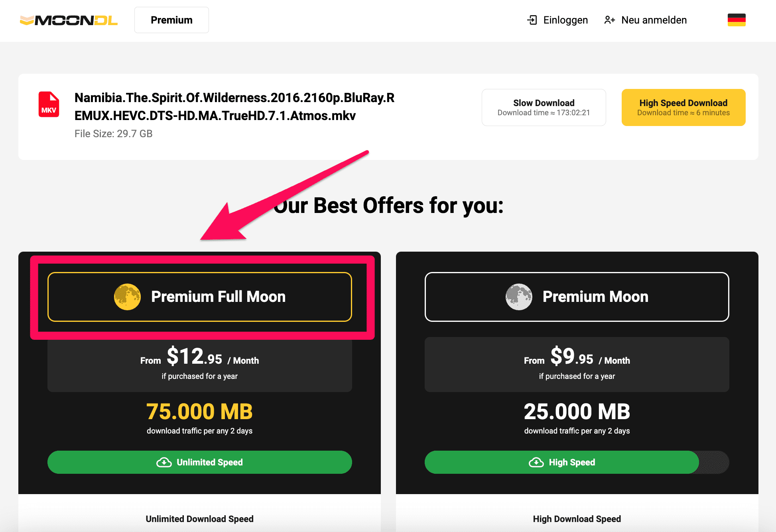The width and height of the screenshot is (776, 532).
Task: Click cloud download icon beside High Speed
Action: point(536,462)
